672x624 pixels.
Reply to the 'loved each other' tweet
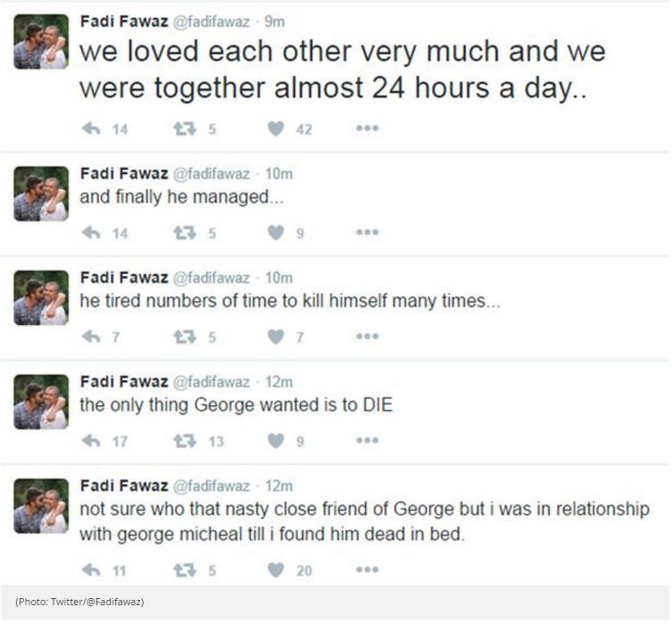(91, 129)
